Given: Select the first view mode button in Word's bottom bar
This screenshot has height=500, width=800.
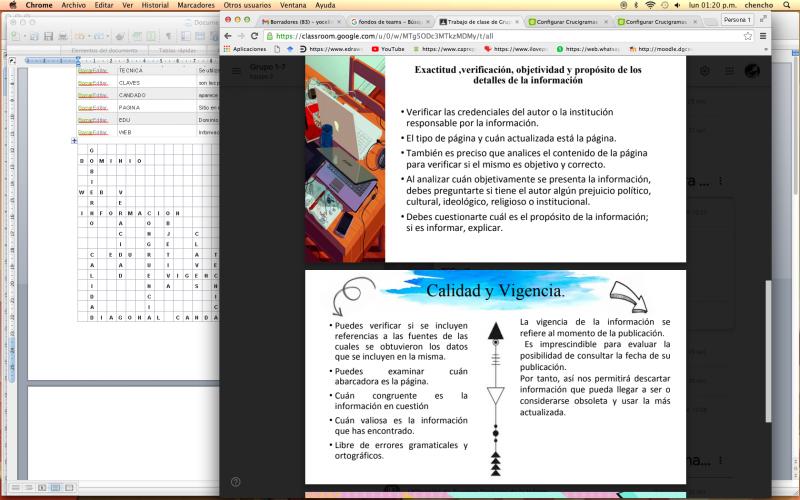Looking at the screenshot, I should tap(16, 488).
